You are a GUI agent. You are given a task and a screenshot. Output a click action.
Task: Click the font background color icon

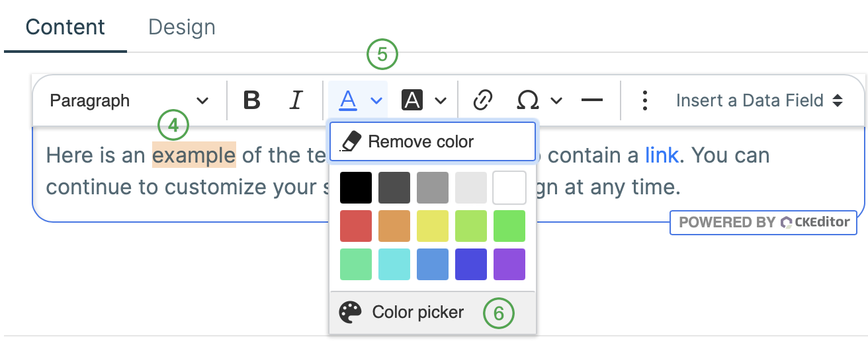point(412,100)
